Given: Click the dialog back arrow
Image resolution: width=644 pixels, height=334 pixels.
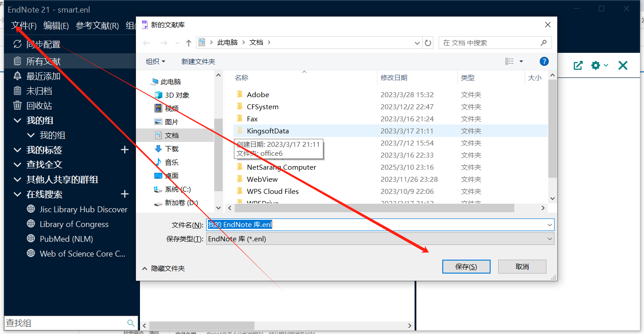Looking at the screenshot, I should click(x=147, y=43).
